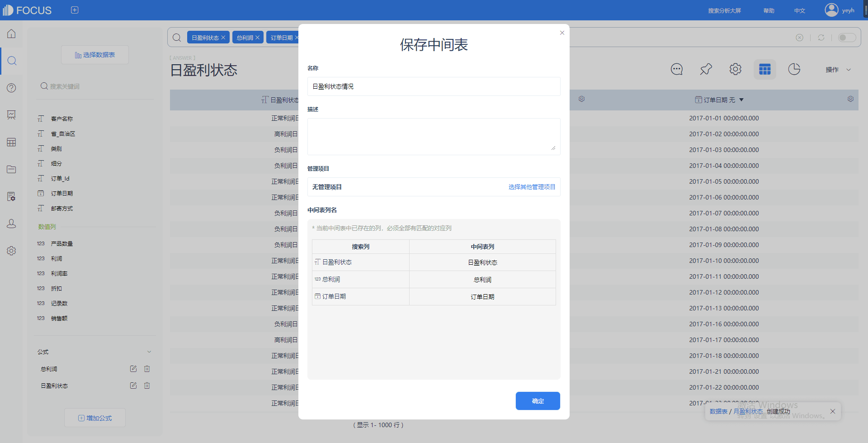The width and height of the screenshot is (868, 443).
Task: Delete the 总利润 formula
Action: click(147, 369)
